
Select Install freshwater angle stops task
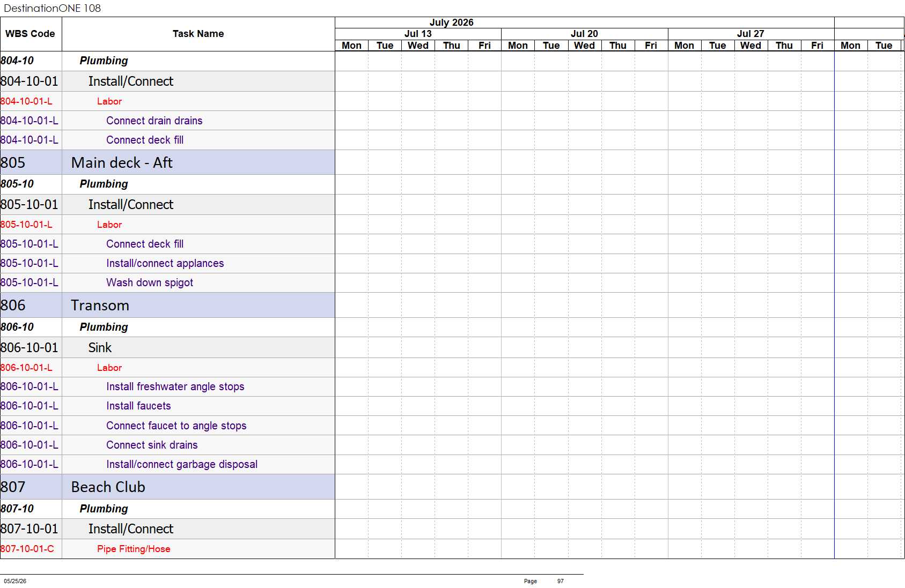(198, 386)
